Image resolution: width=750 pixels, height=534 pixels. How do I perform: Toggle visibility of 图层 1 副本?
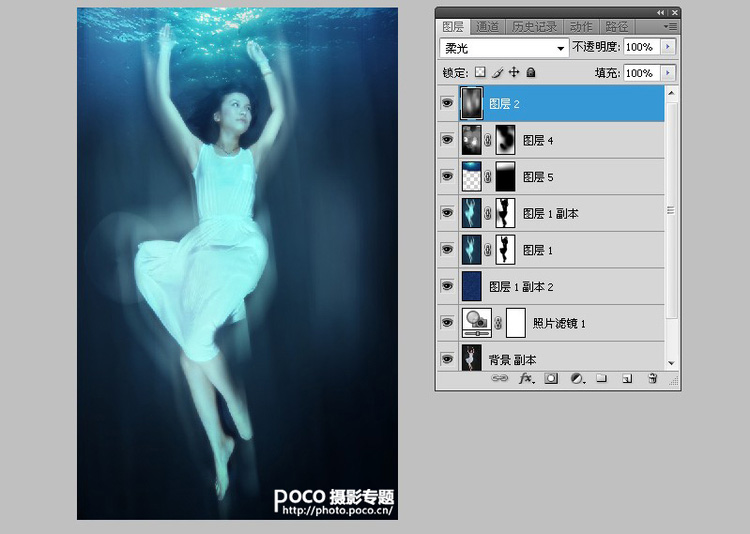pyautogui.click(x=447, y=212)
